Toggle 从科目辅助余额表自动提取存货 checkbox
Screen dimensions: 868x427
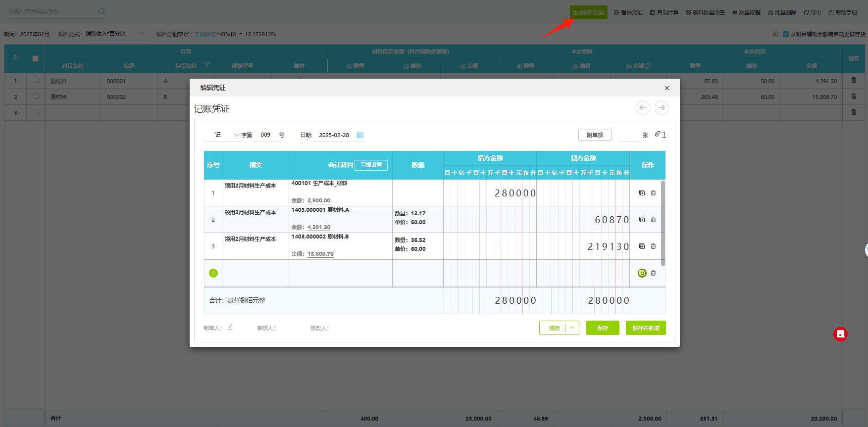click(785, 34)
